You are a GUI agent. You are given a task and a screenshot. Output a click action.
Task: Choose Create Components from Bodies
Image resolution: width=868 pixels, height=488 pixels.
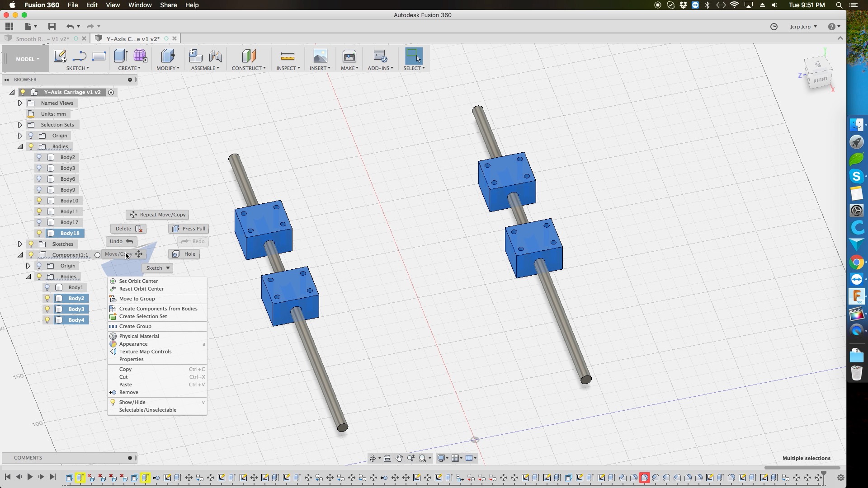pos(158,309)
